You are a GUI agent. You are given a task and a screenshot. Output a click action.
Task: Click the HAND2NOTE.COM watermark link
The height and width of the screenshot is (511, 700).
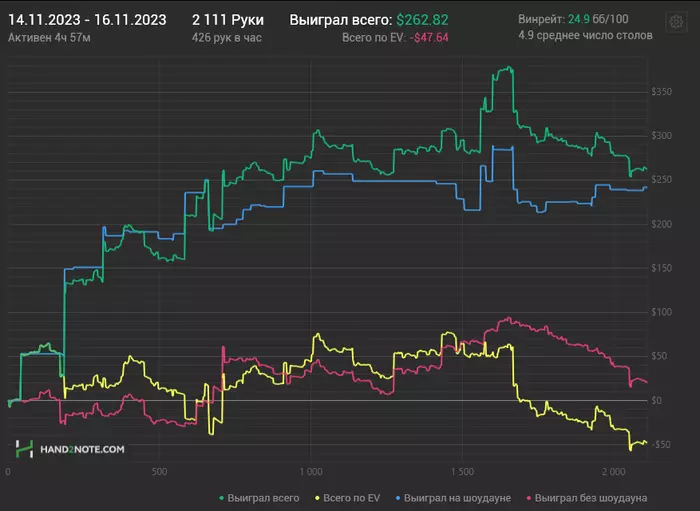tap(83, 449)
